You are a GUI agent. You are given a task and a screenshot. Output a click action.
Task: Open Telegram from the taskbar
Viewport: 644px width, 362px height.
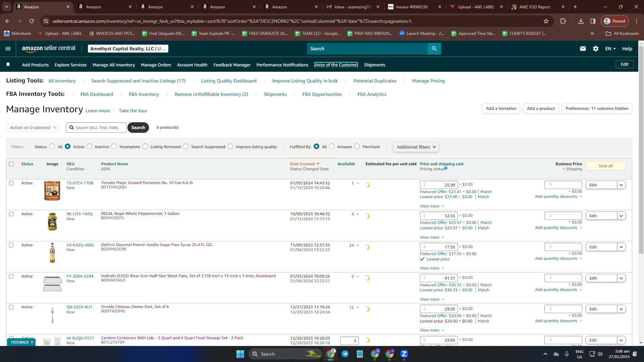(345, 354)
